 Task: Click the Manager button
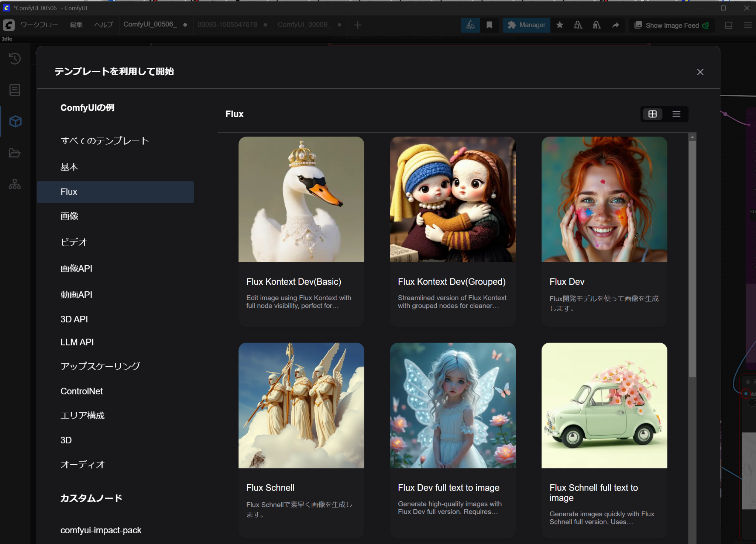(526, 25)
